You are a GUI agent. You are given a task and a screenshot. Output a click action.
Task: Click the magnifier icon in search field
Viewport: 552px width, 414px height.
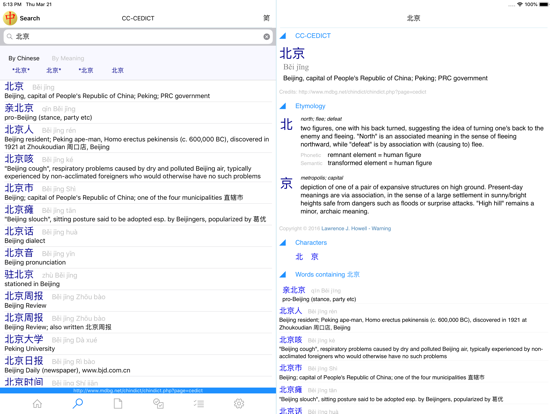10,37
